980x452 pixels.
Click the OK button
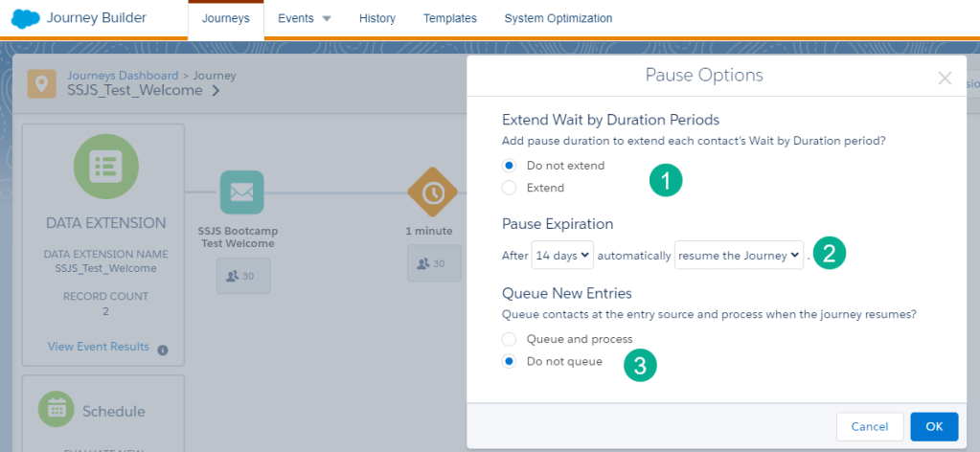(934, 426)
